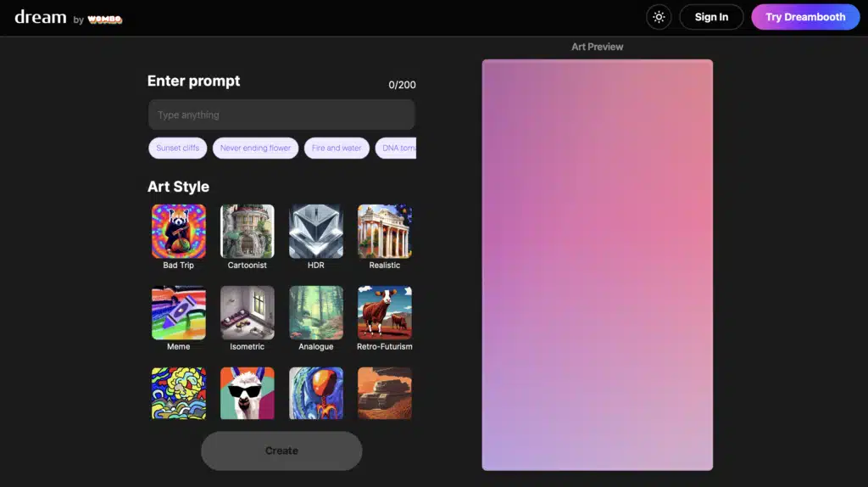Click the Sign In button
Image resolution: width=868 pixels, height=487 pixels.
pyautogui.click(x=711, y=17)
